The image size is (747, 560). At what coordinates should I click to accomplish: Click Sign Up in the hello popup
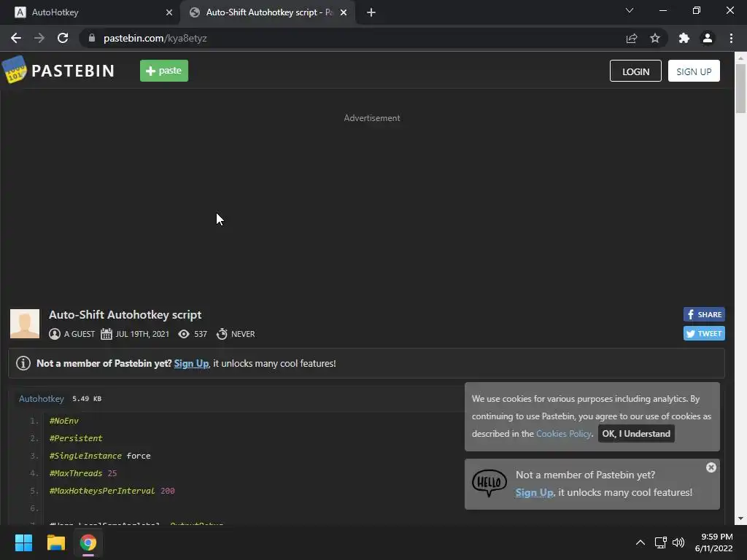click(x=534, y=492)
